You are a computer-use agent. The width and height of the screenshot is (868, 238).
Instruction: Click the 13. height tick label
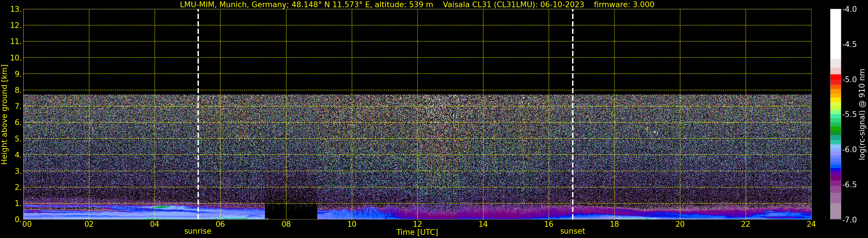[16, 10]
